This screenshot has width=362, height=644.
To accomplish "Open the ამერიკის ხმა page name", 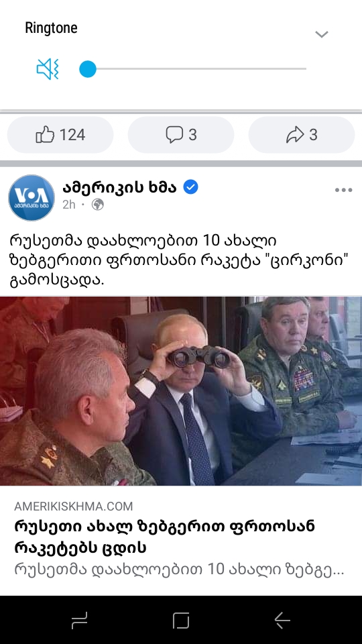I will coord(119,187).
